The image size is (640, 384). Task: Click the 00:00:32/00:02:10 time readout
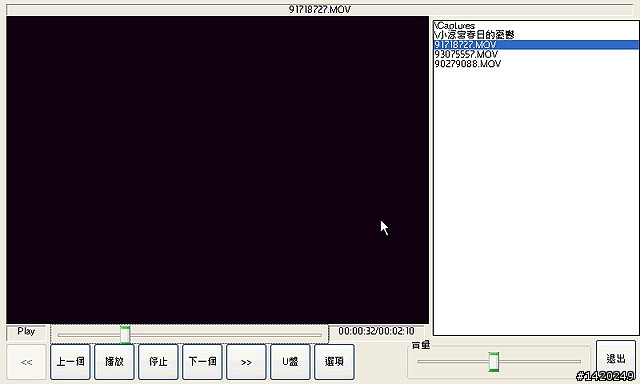[x=376, y=331]
